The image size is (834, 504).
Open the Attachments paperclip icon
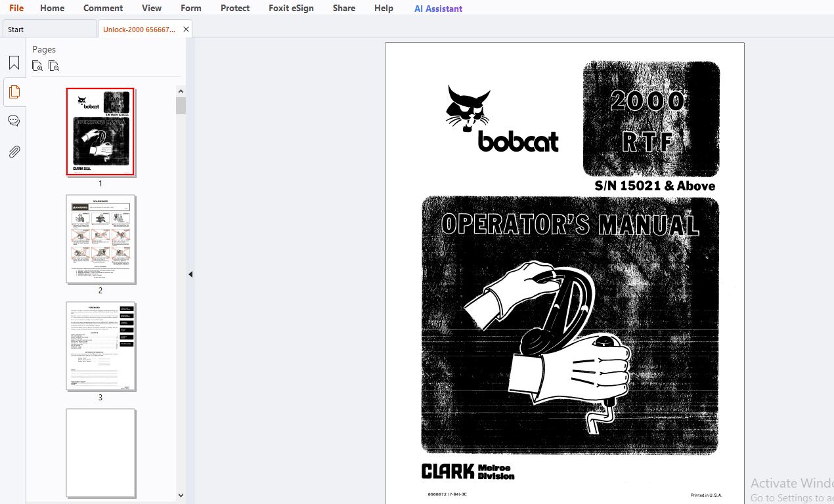click(x=14, y=152)
